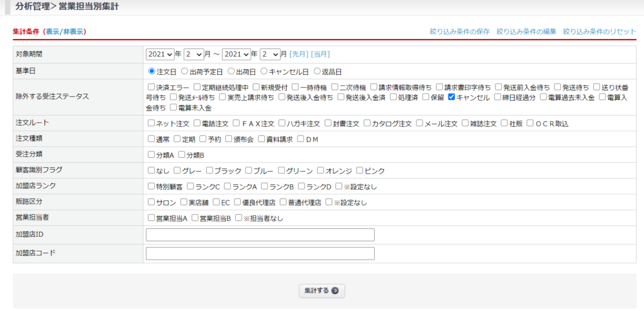Toggle conditions with 表示/非表示 link
644x311 pixels.
point(65,31)
